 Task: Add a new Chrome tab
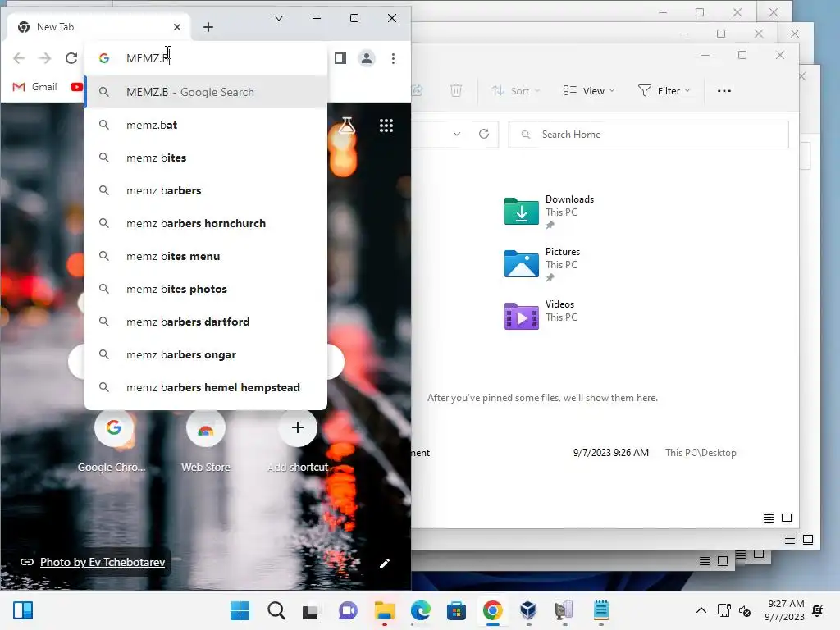[208, 27]
